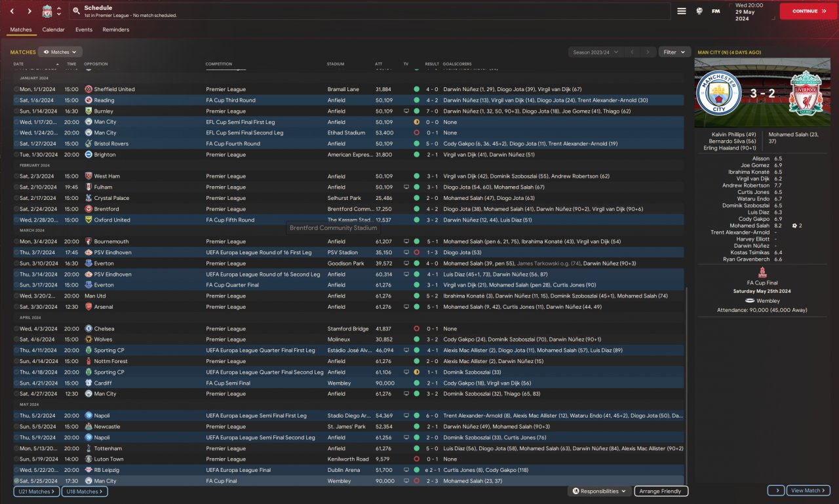Image resolution: width=839 pixels, height=504 pixels.
Task: Go to next season with right chevron
Action: [648, 52]
